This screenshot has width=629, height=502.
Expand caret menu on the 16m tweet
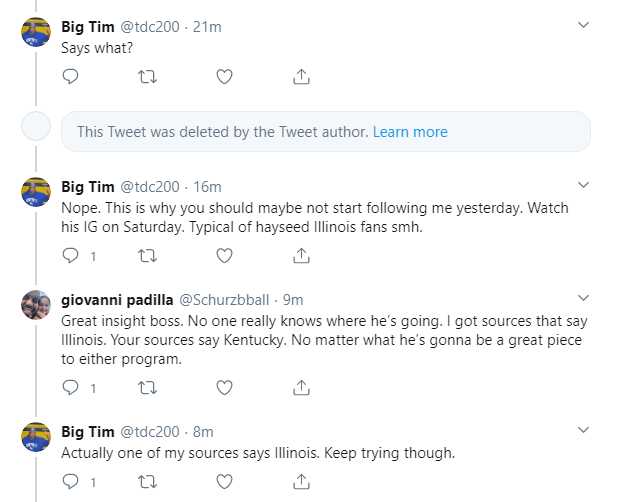584,186
